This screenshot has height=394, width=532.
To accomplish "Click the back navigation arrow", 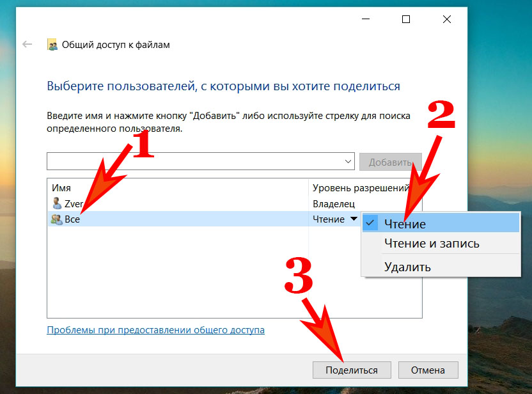I will 26,43.
